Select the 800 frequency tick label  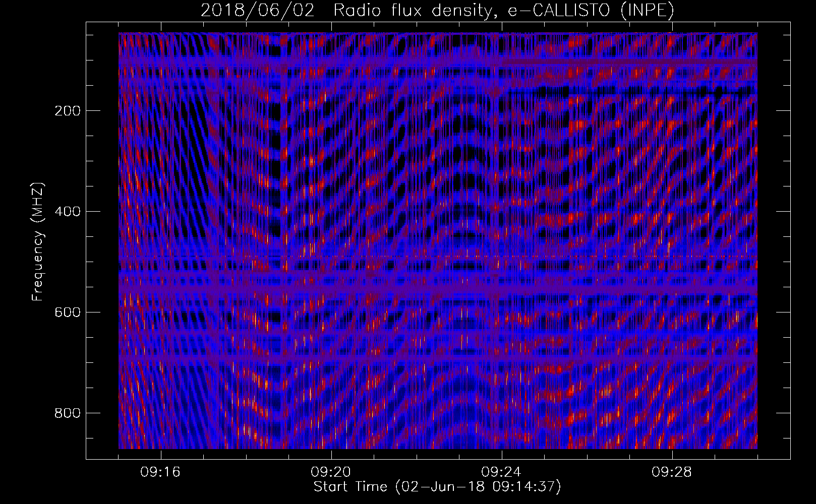pyautogui.click(x=68, y=413)
